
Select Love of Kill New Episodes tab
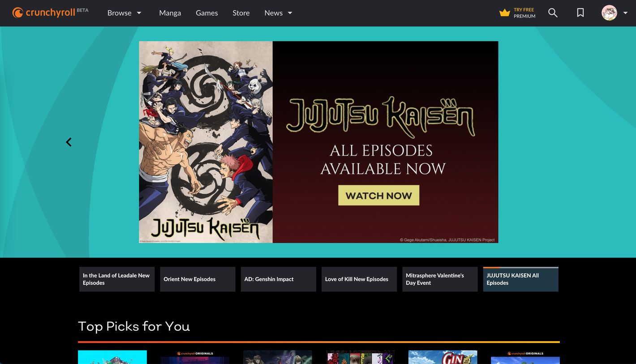tap(359, 279)
